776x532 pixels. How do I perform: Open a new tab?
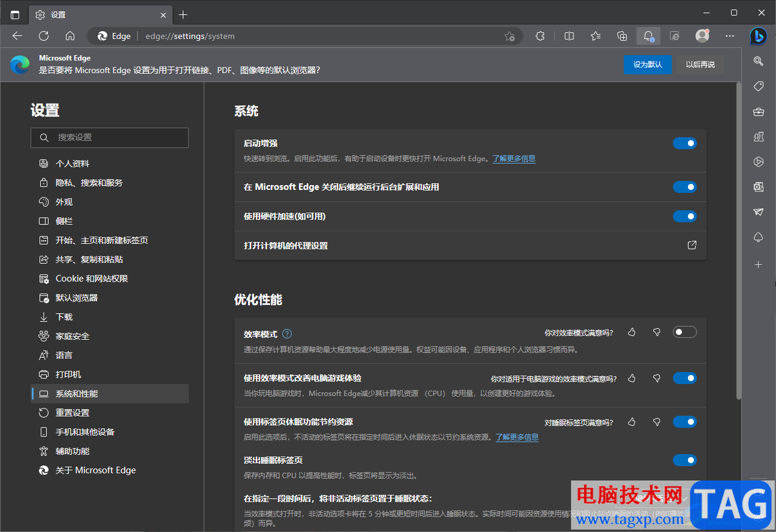[x=183, y=14]
